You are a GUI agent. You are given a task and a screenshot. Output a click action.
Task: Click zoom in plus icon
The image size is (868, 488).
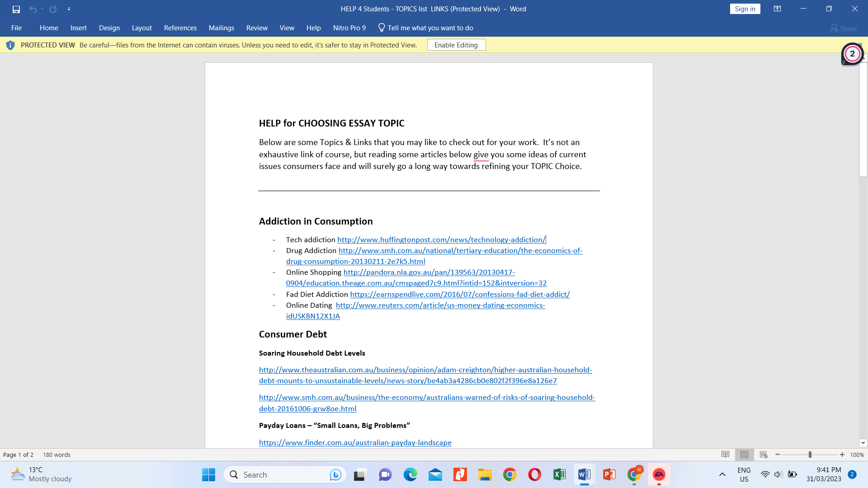pyautogui.click(x=842, y=455)
